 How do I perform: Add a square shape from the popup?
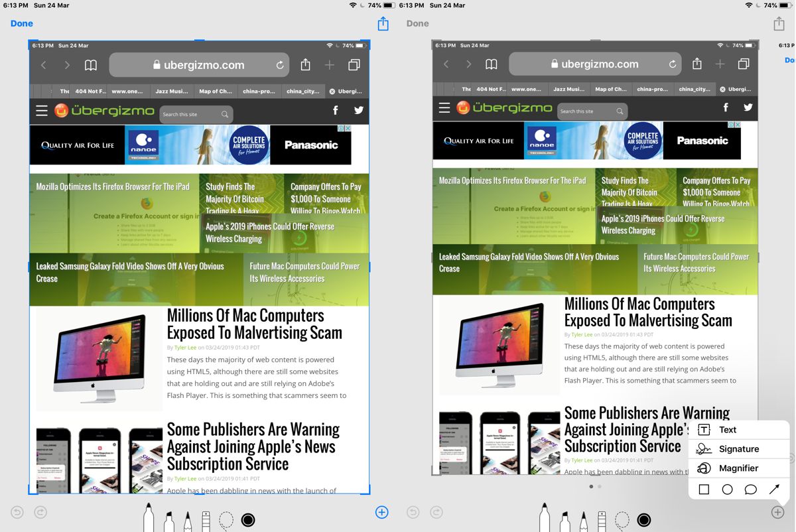[x=704, y=490]
